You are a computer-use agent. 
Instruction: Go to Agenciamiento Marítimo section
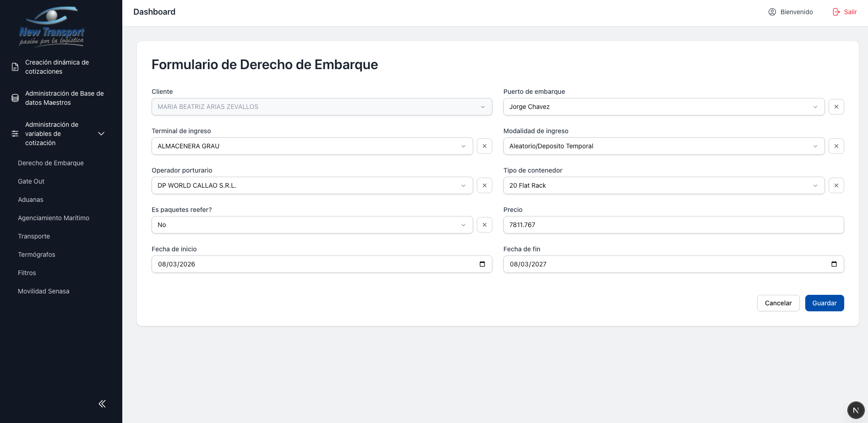54,218
